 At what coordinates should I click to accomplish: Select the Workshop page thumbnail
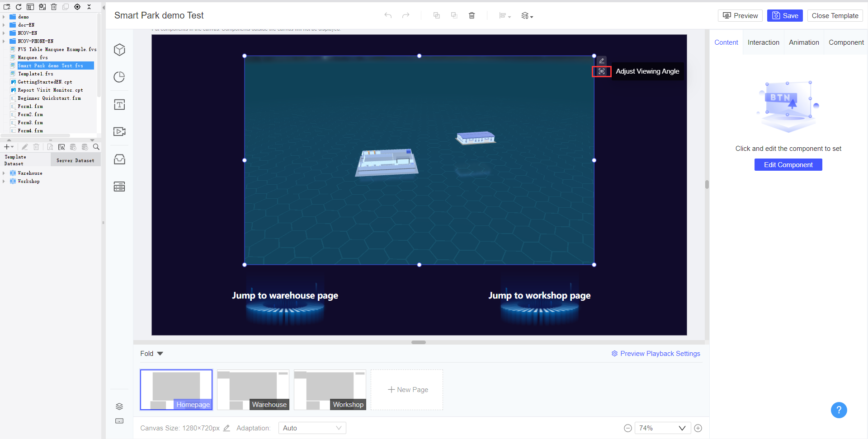click(x=330, y=389)
